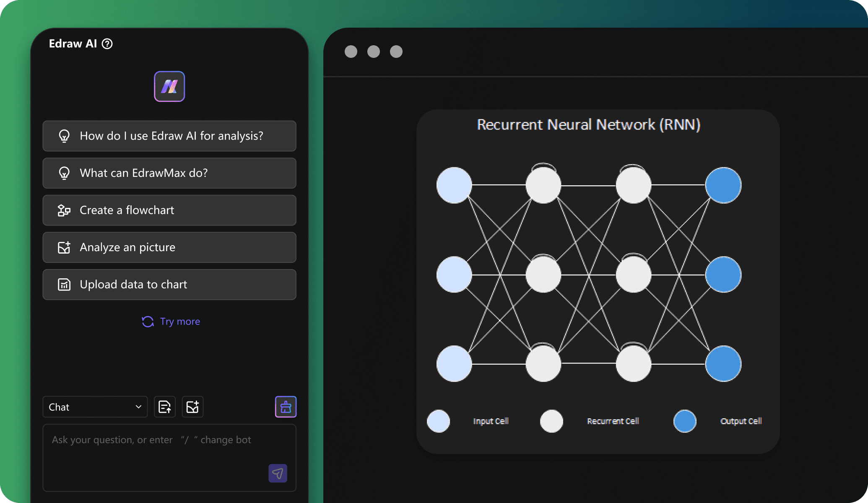Click the 'Output Cell' legend label

(x=741, y=421)
